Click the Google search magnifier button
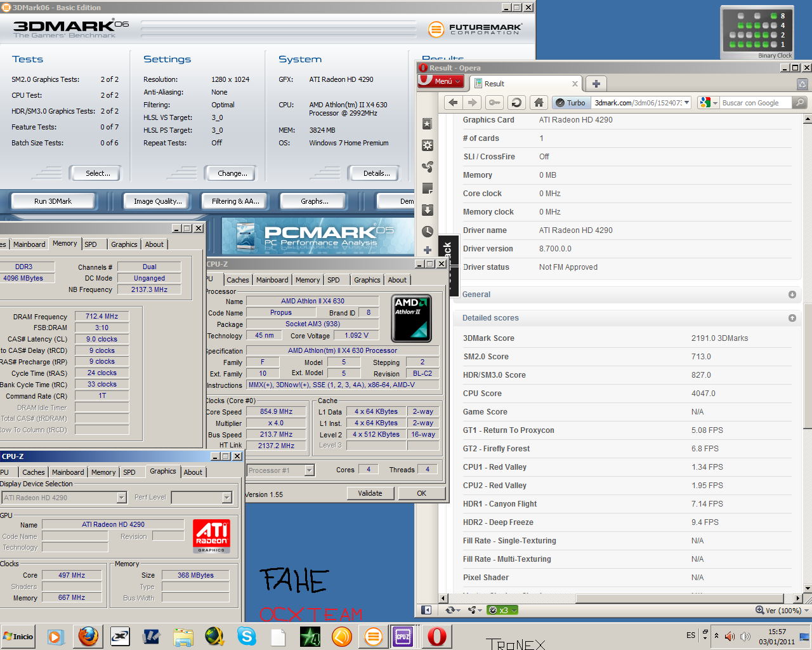This screenshot has width=812, height=650. click(x=800, y=102)
